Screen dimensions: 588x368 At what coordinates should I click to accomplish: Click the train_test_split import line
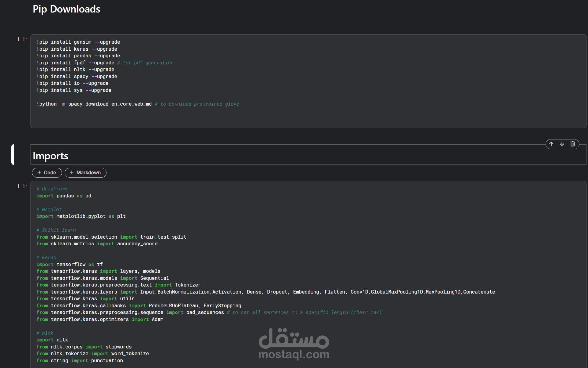(x=111, y=237)
